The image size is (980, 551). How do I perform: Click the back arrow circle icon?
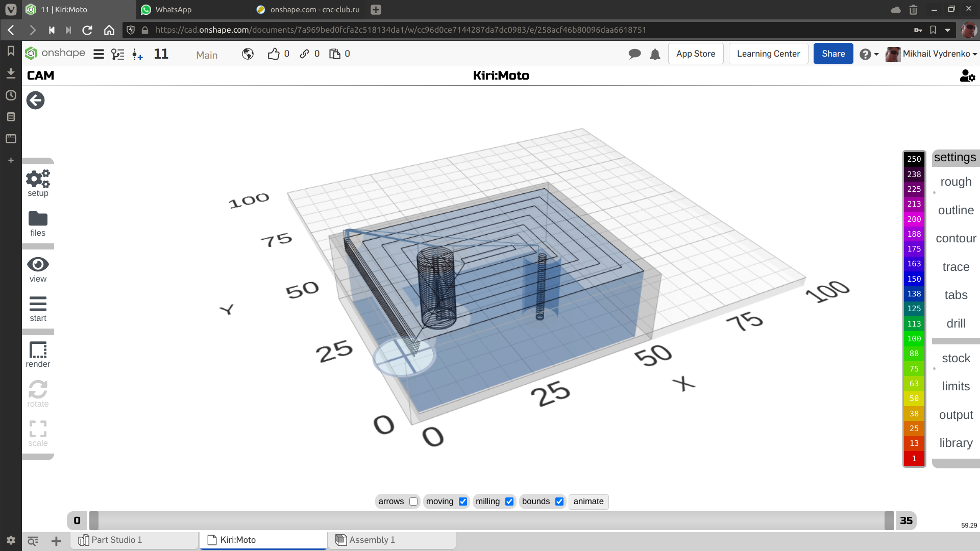(x=36, y=101)
